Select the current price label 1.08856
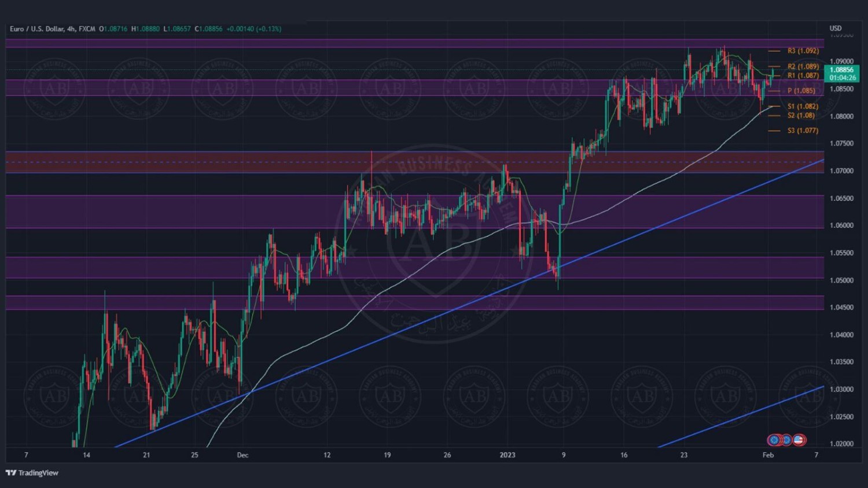The width and height of the screenshot is (868, 488). 842,70
